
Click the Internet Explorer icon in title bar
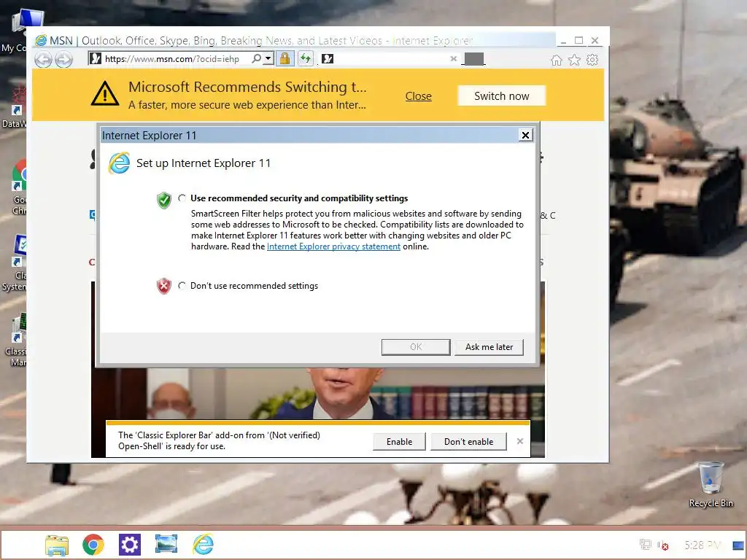coord(41,41)
